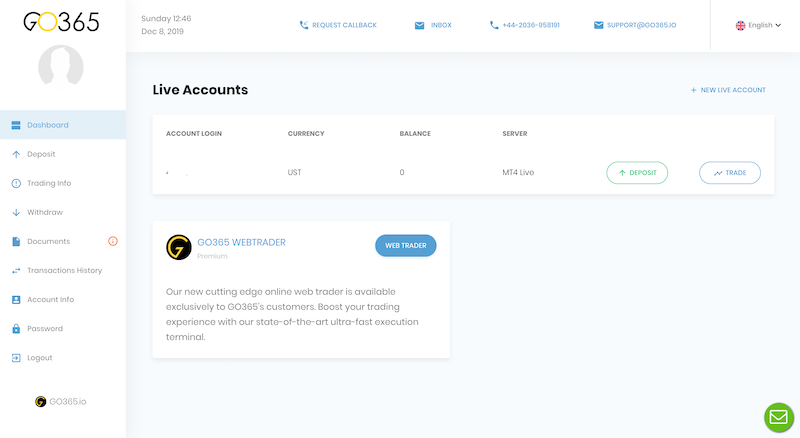Request a callback from the header

click(344, 25)
